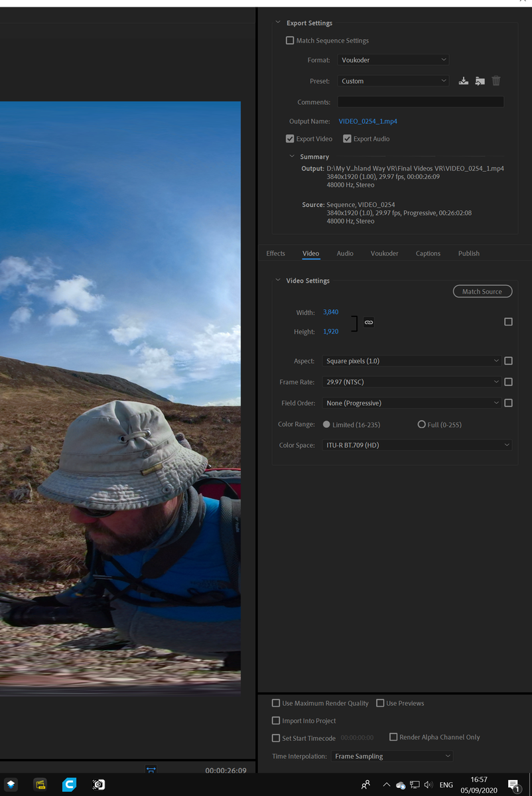Screen dimensions: 532x796
Task: Switch to the Voukoder tab
Action: point(384,253)
